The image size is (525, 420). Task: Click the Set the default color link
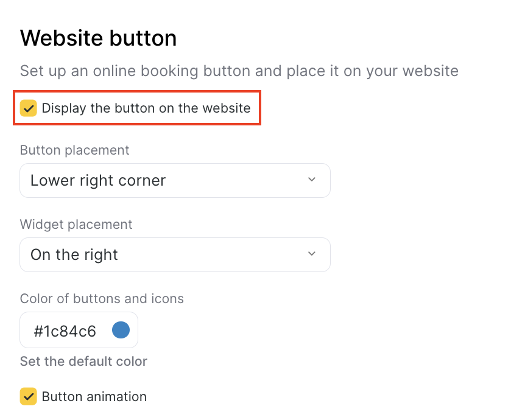point(83,362)
